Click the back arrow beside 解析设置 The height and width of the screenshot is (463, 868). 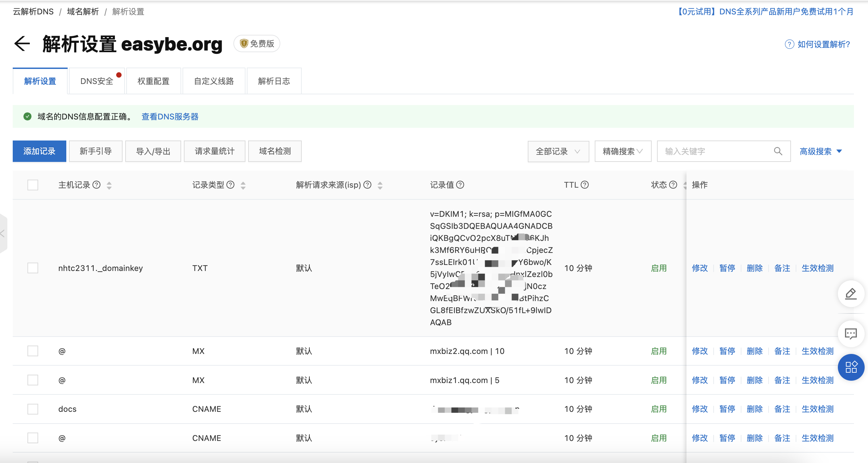click(22, 44)
